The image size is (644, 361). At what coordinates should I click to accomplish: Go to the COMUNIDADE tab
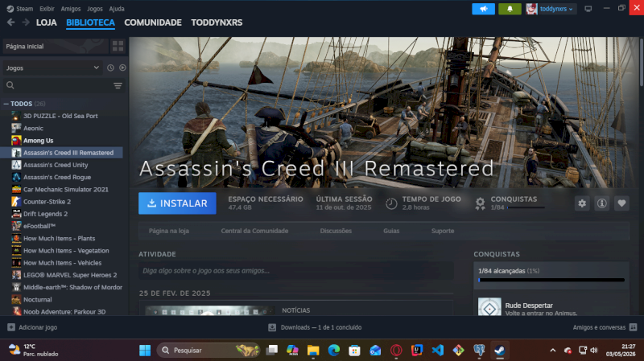click(153, 23)
